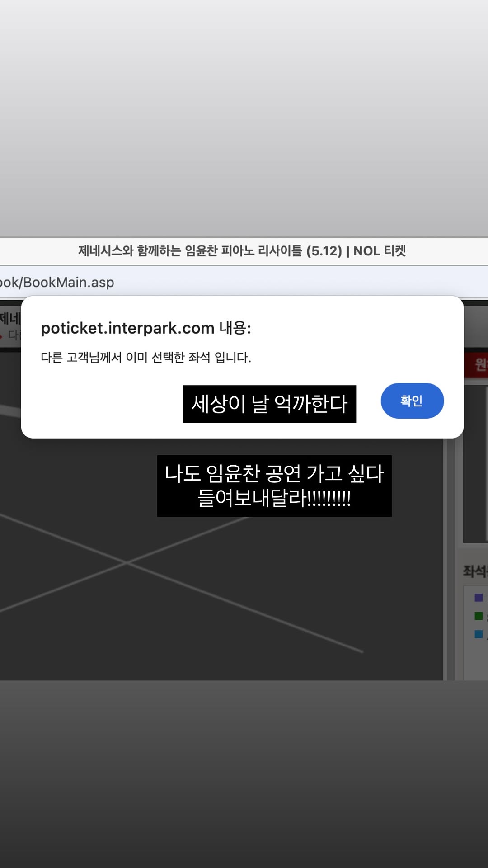Click the window title mentioning NOL 티켓
Screen dimensions: 488x868
point(242,251)
